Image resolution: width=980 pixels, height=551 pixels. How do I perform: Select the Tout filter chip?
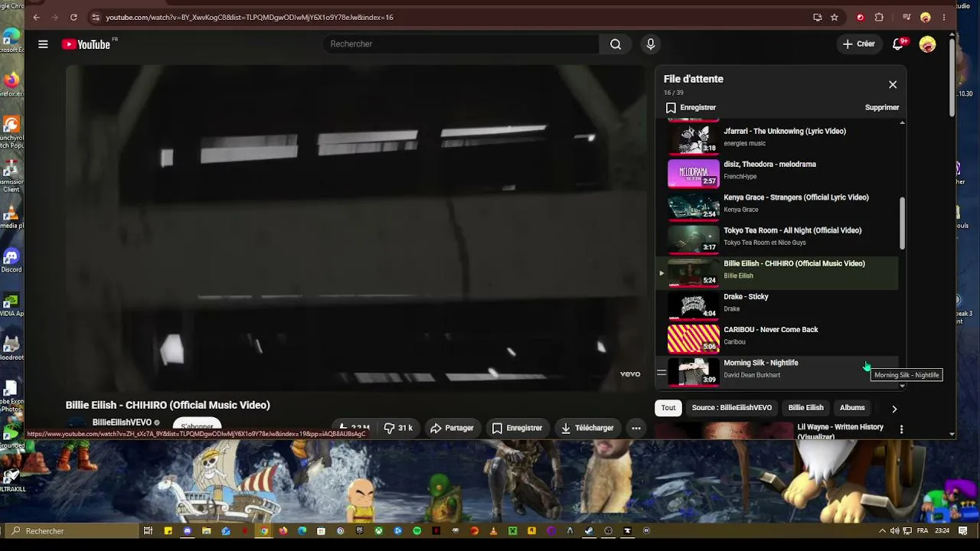pyautogui.click(x=668, y=408)
